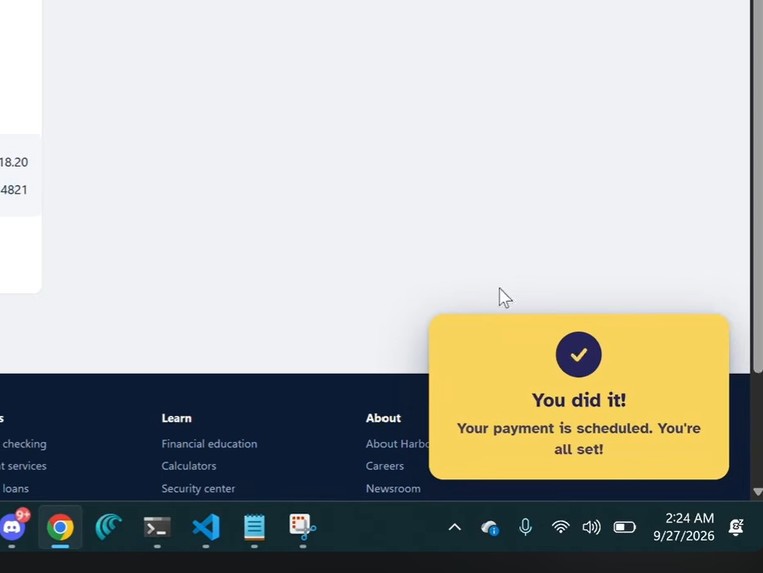The width and height of the screenshot is (763, 573).
Task: Open the Security center footer link
Action: 198,488
